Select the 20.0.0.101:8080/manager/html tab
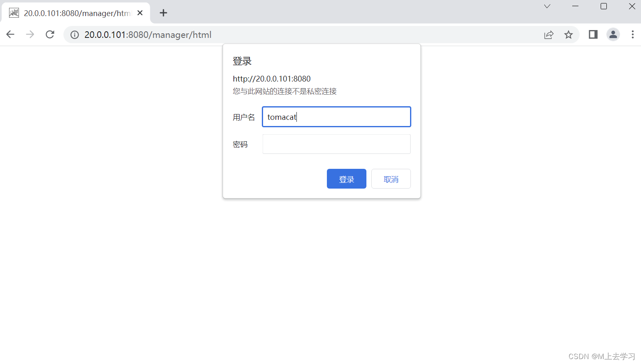 (x=76, y=13)
